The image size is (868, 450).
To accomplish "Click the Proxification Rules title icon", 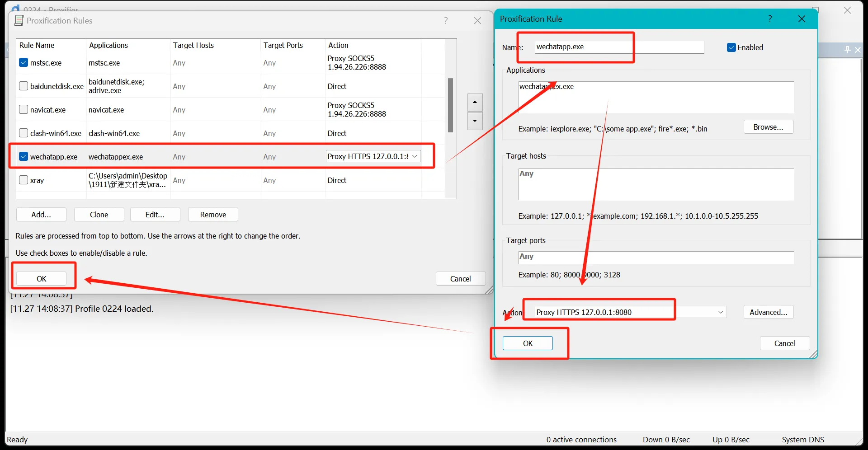I will [x=19, y=20].
